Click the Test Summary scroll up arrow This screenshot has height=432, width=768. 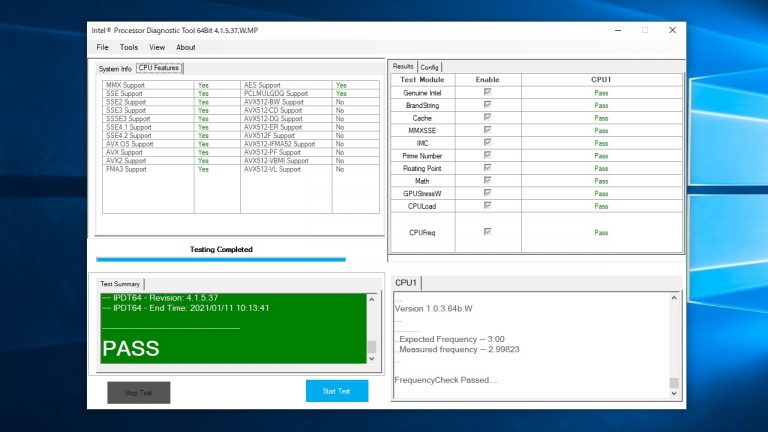(372, 299)
